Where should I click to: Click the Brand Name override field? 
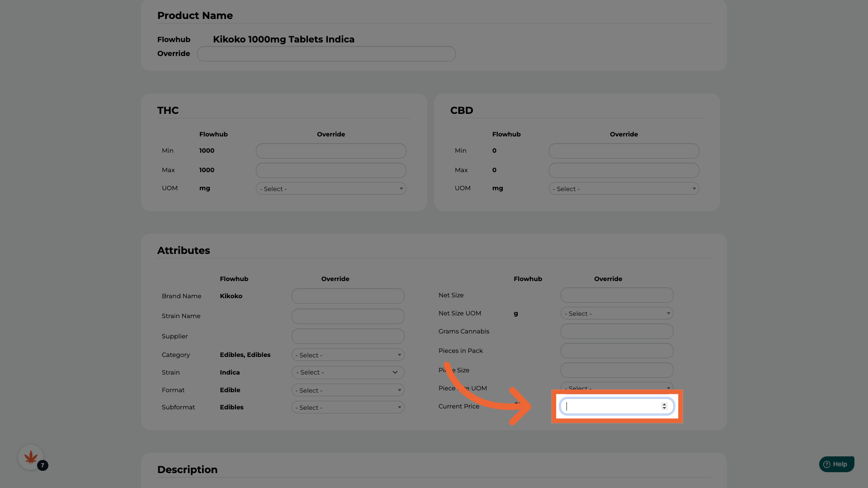click(348, 296)
